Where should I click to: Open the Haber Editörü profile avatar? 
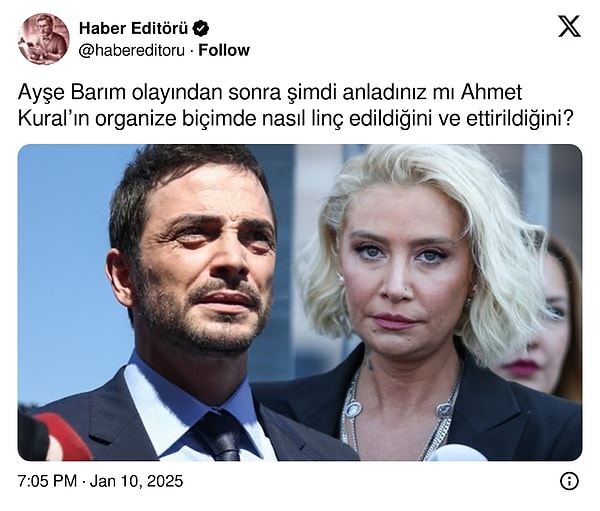click(x=44, y=39)
